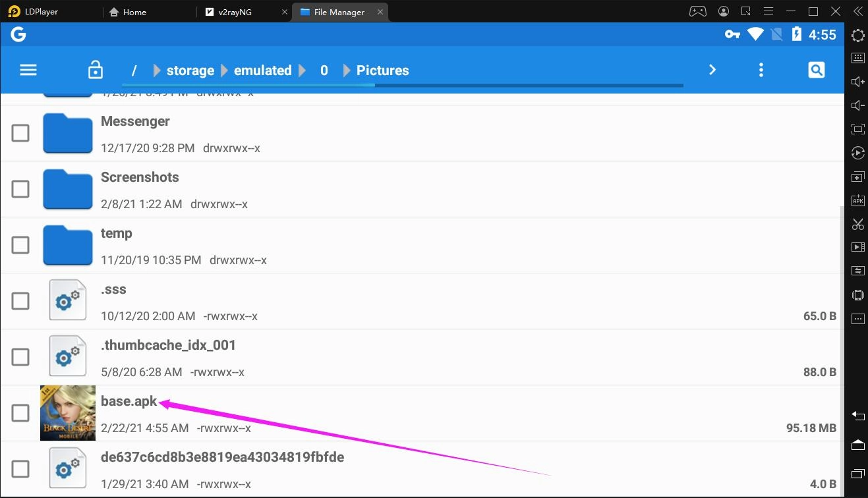Screen dimensions: 868x498
Task: Collapse the LDPlayer sidebar with double chevron
Action: pos(857,11)
